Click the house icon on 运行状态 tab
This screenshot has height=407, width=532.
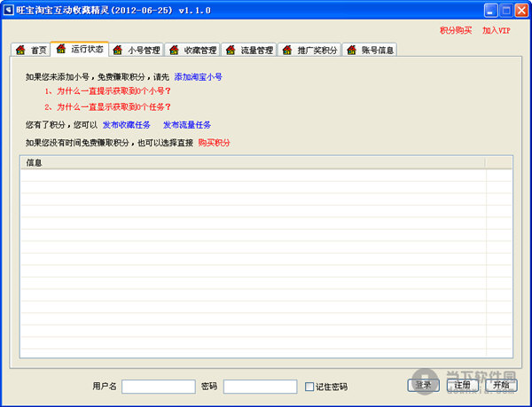tap(61, 49)
